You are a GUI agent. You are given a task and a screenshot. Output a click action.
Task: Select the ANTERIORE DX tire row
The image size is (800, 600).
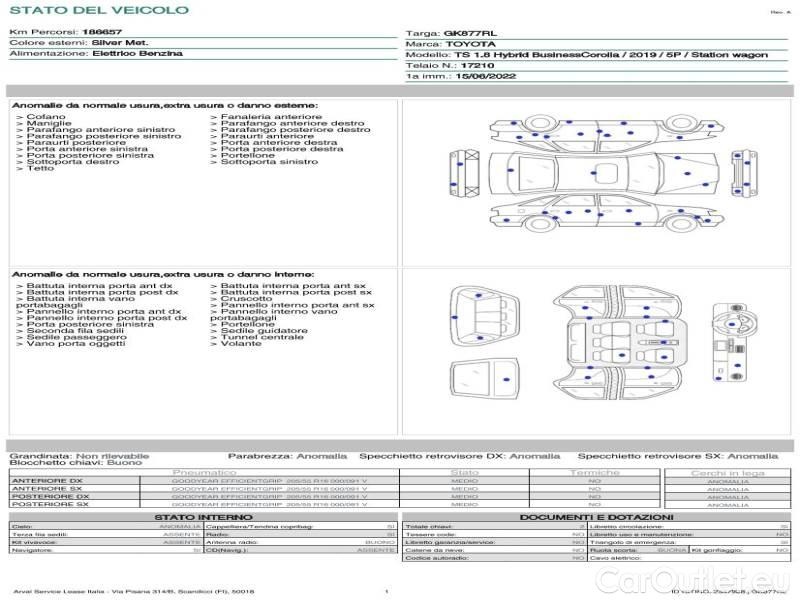[x=337, y=481]
